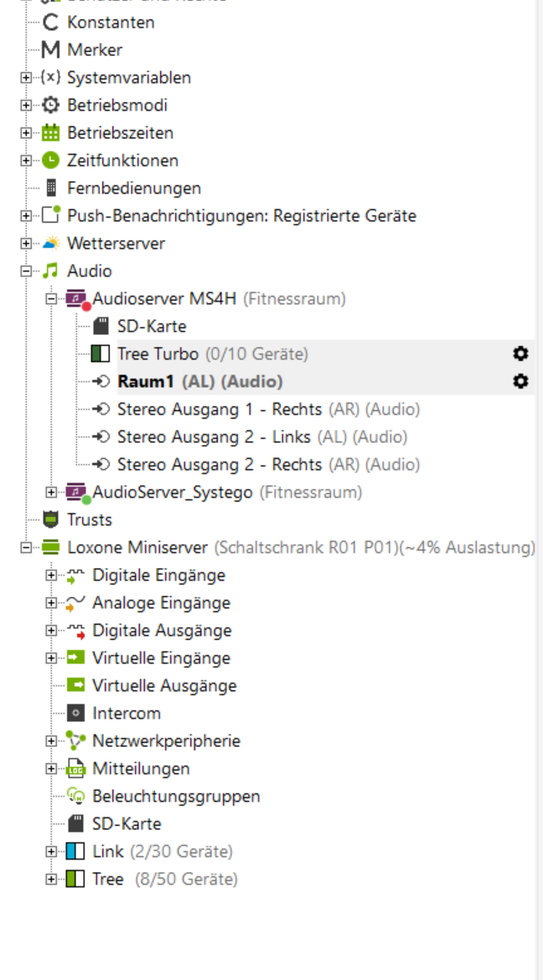
Task: Expand the AudioServer_Systego node
Action: tap(50, 493)
